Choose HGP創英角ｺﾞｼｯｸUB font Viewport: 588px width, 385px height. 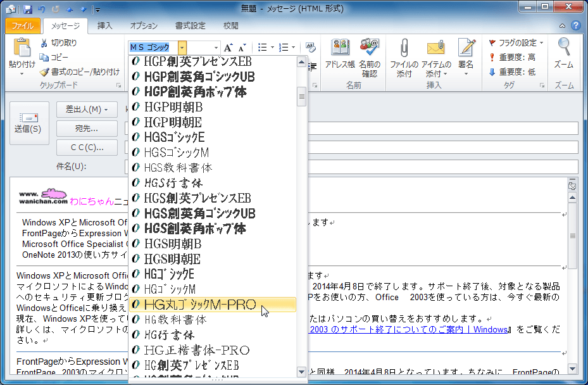[x=213, y=77]
